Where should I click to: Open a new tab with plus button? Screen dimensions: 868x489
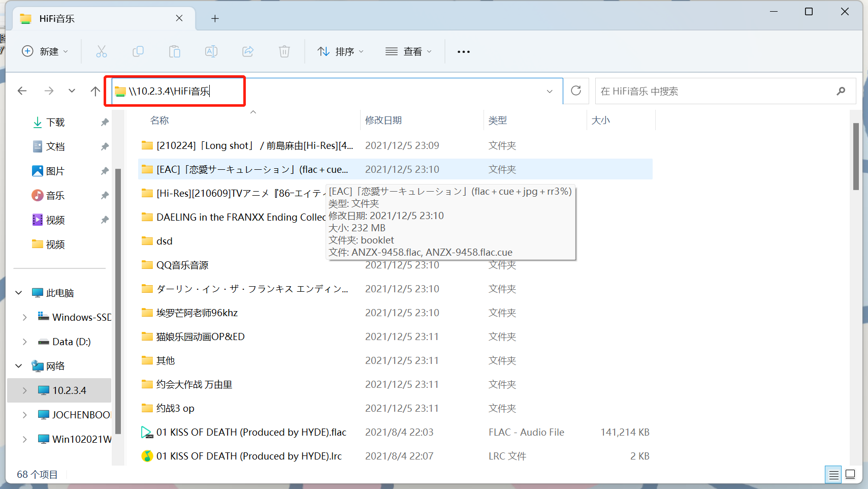[x=215, y=19]
